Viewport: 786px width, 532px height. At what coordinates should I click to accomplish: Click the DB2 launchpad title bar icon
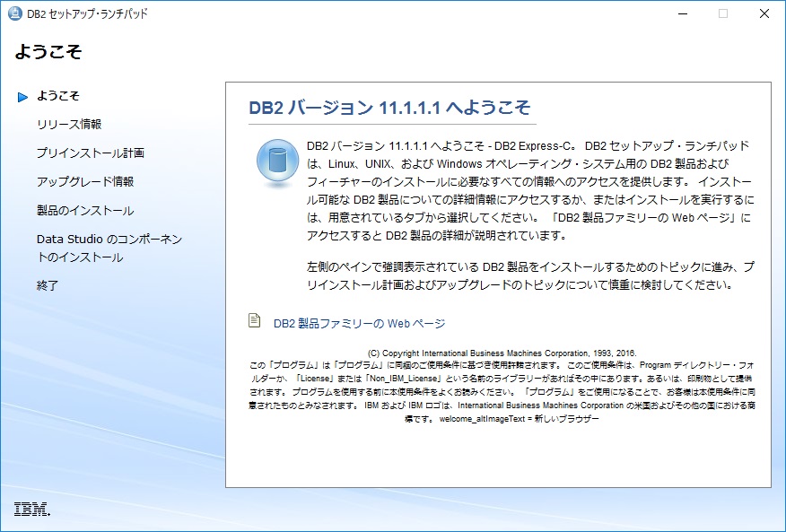coord(15,13)
